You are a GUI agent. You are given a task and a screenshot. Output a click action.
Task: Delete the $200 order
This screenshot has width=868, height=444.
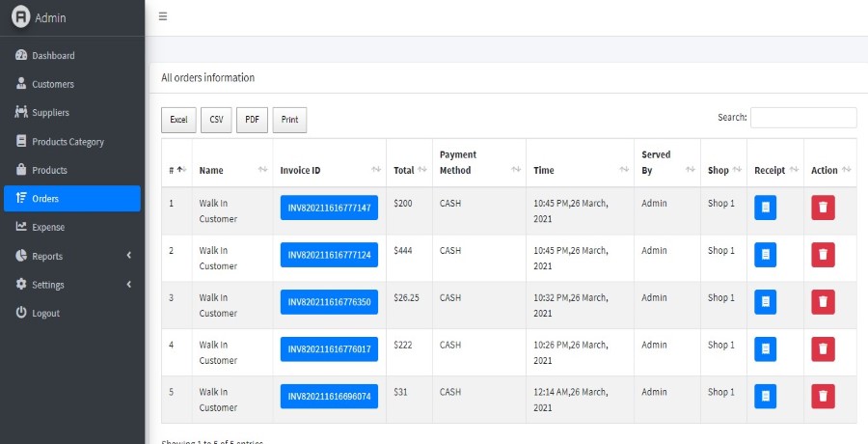point(824,208)
